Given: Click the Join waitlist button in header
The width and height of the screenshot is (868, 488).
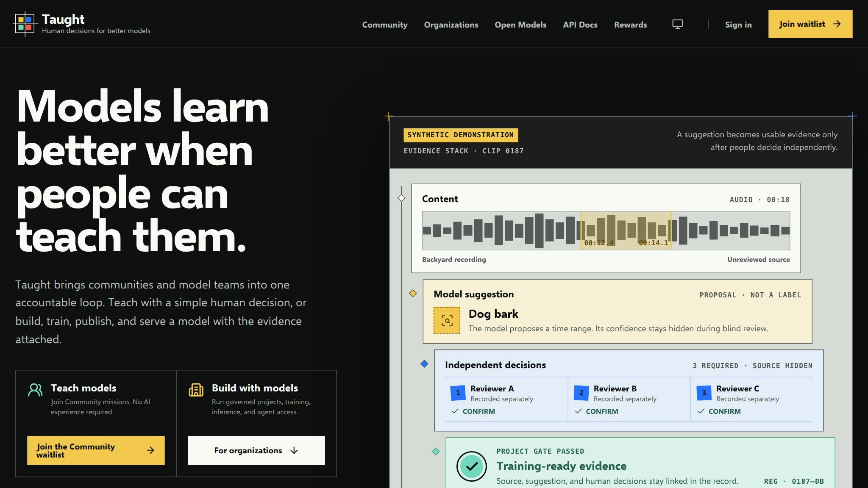Looking at the screenshot, I should (810, 24).
